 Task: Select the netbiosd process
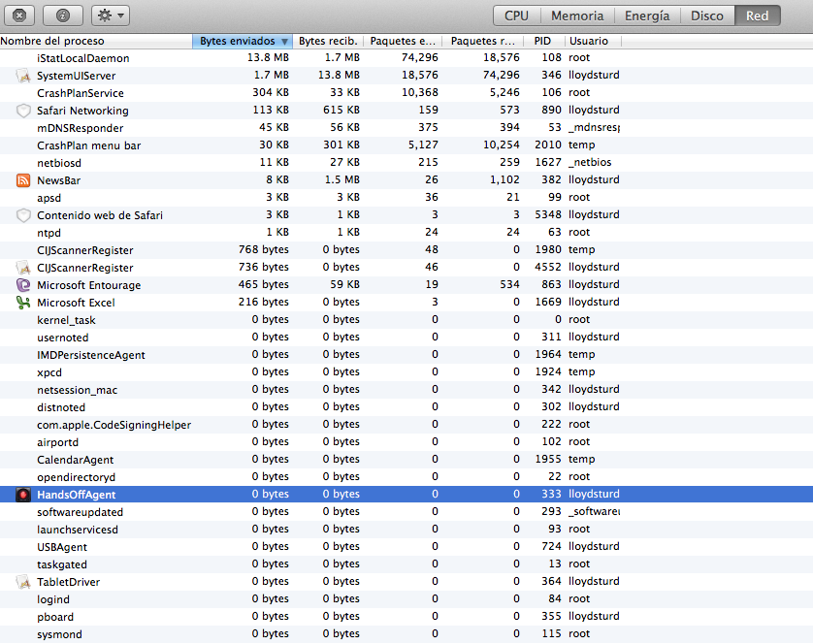[x=406, y=163]
